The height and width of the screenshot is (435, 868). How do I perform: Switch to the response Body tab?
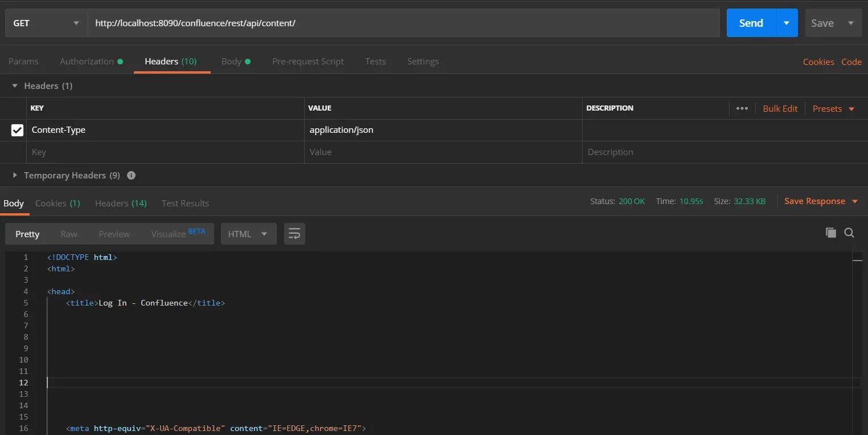tap(14, 203)
